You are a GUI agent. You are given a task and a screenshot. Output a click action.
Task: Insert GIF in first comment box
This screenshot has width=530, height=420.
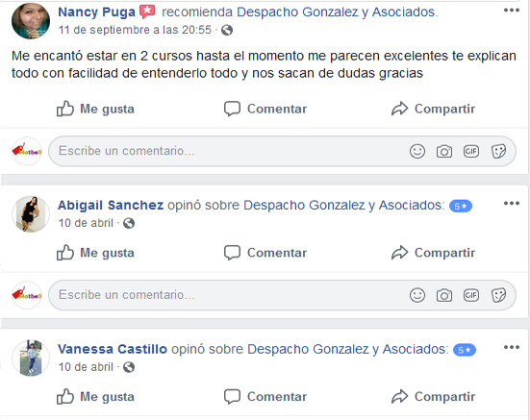(x=471, y=151)
